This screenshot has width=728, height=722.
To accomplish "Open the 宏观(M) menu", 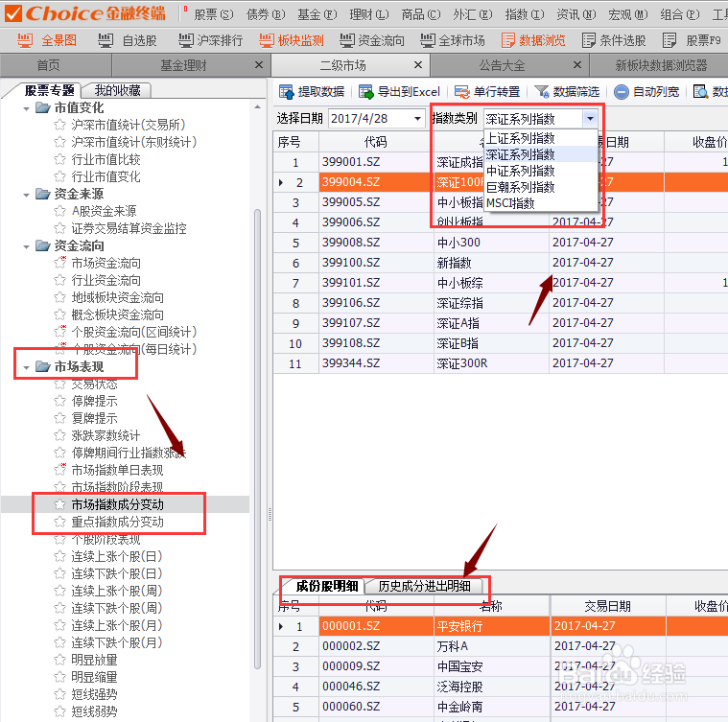I will 627,14.
